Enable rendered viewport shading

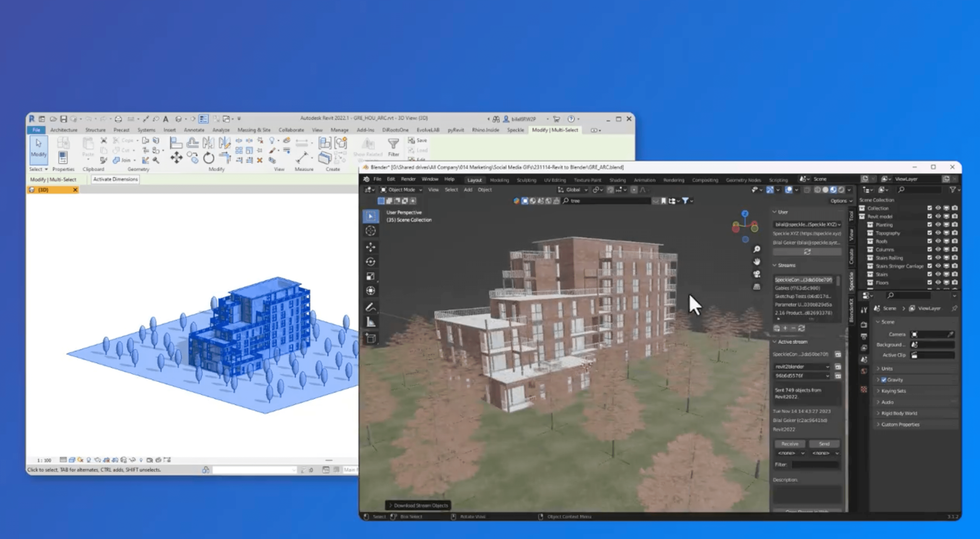[x=841, y=190]
